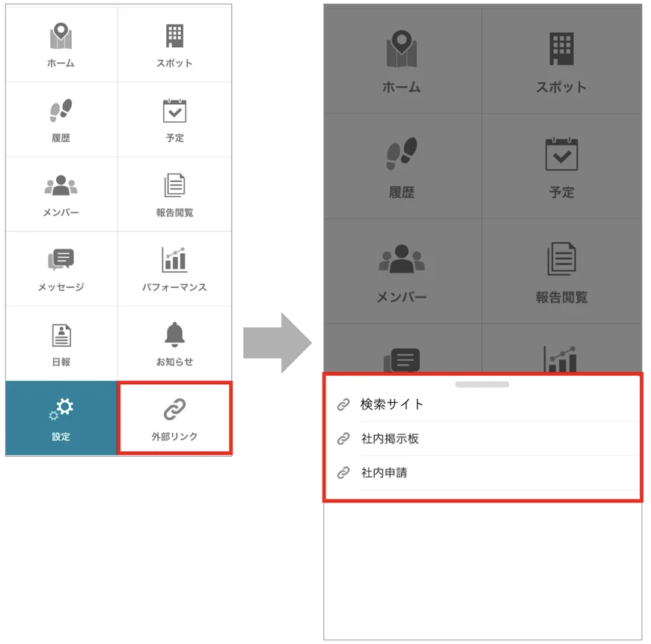Click dimmed ホーム label in right screen
The image size is (651, 644).
click(x=402, y=87)
